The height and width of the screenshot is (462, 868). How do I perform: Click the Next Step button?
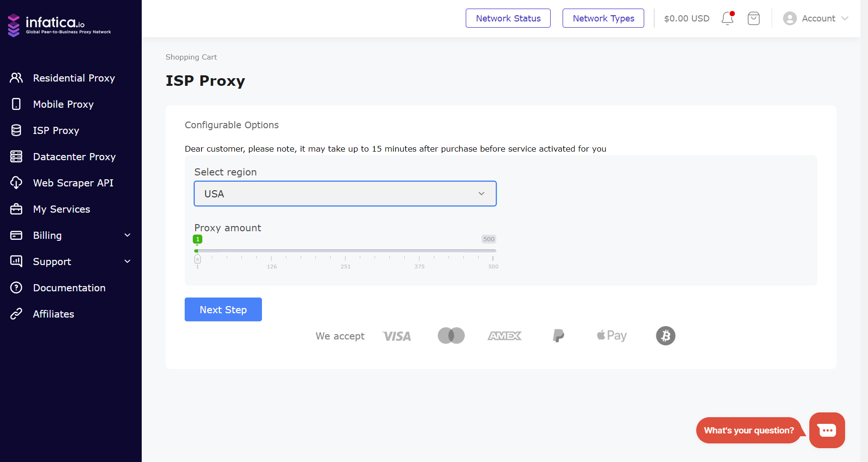point(223,309)
